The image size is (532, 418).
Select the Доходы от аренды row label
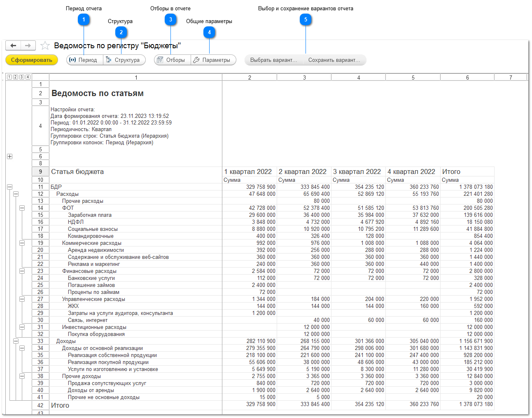click(x=91, y=390)
